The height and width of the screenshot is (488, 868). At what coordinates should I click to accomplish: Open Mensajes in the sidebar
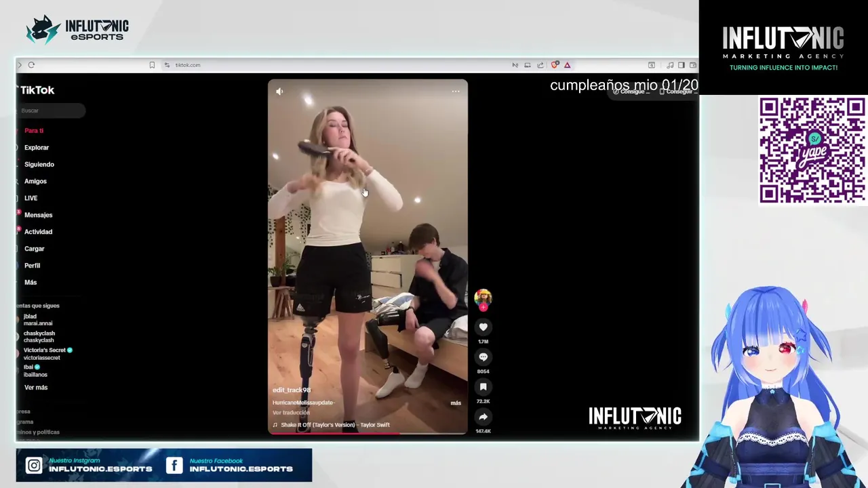(x=38, y=216)
